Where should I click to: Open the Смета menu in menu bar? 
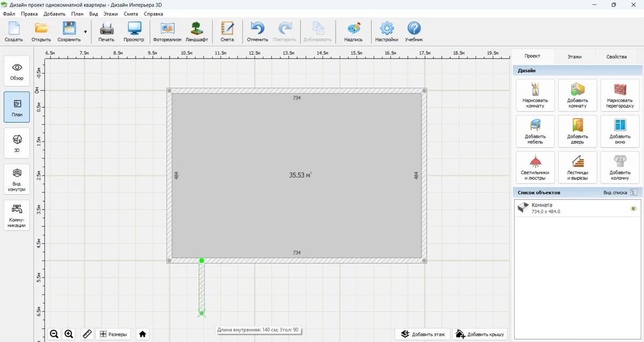click(x=131, y=13)
